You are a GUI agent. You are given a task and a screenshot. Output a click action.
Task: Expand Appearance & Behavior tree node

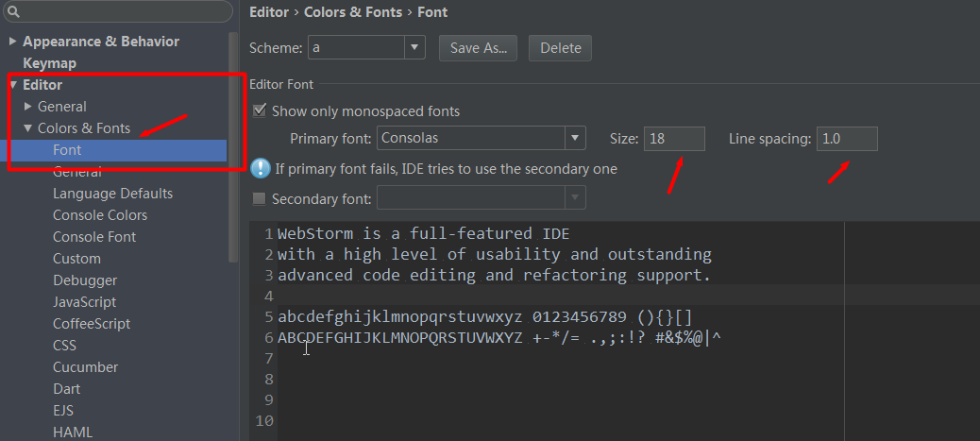point(12,42)
